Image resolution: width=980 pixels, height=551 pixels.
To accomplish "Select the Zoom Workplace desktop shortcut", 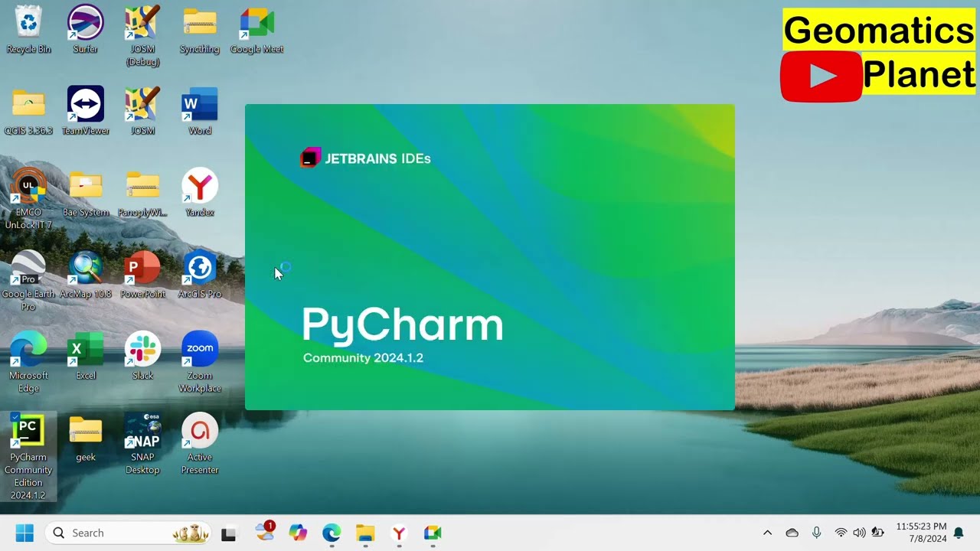I will 200,362.
